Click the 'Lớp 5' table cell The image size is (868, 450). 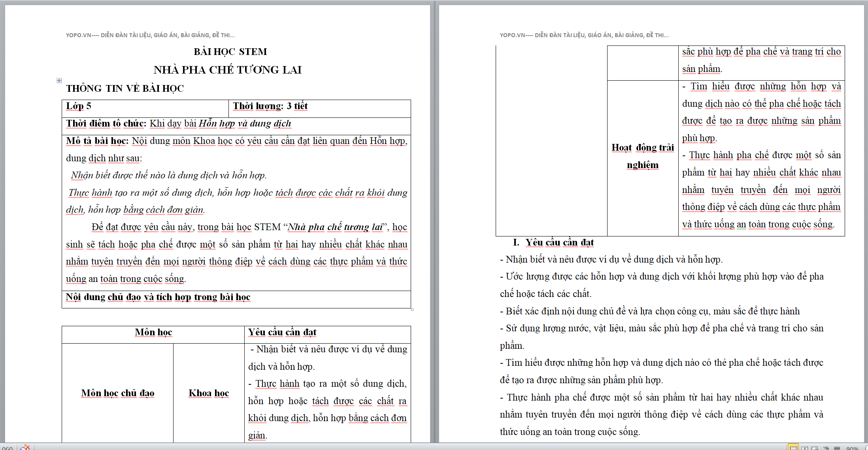pos(145,108)
